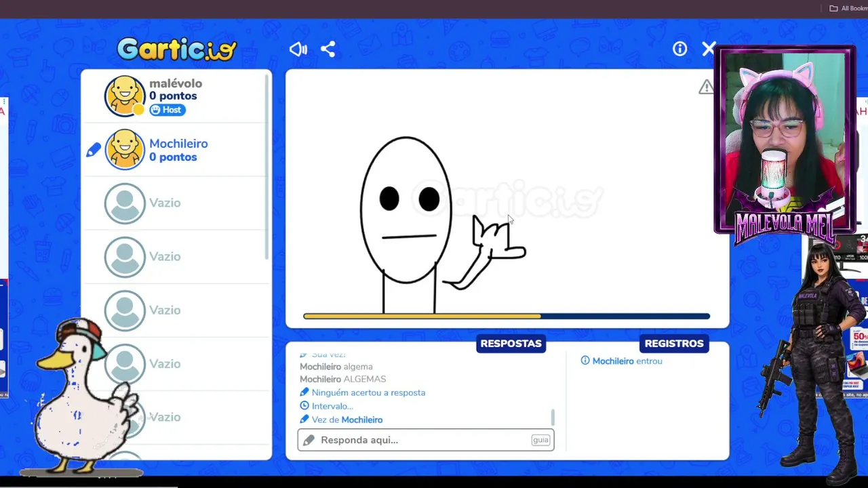Click the pencil icon in answer box
The width and height of the screenshot is (868, 488).
(309, 440)
